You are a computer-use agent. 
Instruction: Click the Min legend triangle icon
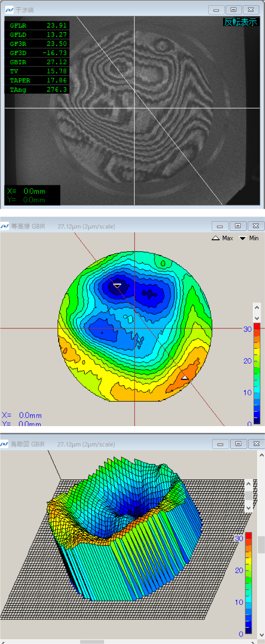[243, 238]
